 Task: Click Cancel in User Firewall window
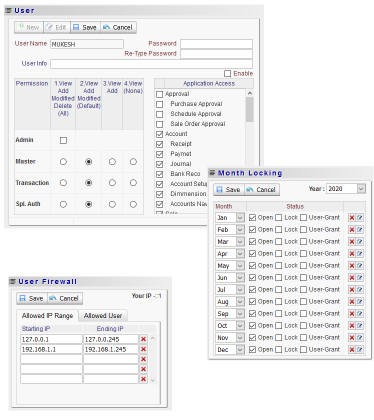tap(65, 298)
